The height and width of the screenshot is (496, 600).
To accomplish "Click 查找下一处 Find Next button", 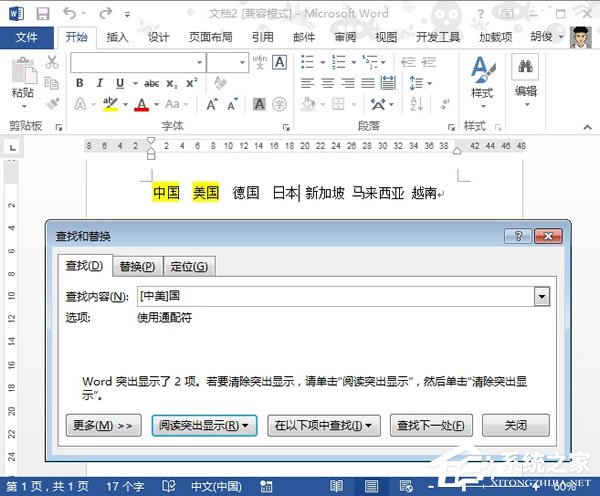I will [x=431, y=425].
